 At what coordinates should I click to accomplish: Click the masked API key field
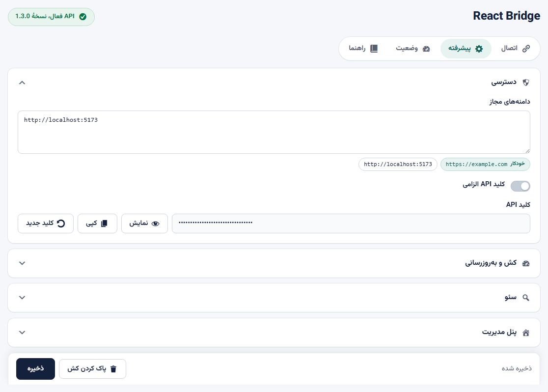tap(351, 224)
